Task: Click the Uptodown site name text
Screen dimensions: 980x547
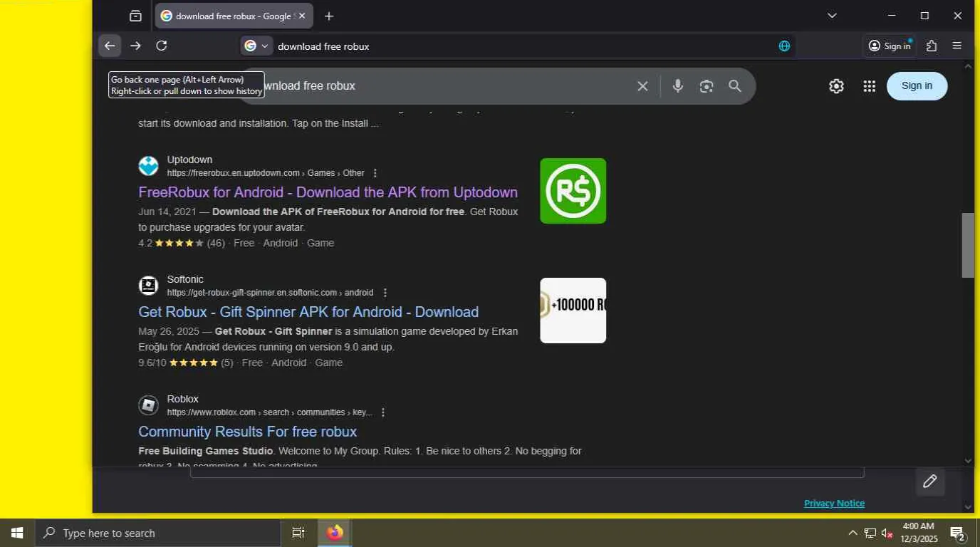Action: [x=189, y=160]
